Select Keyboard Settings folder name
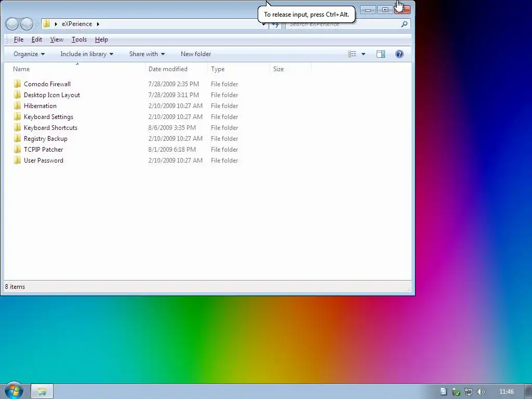This screenshot has height=399, width=532. (x=48, y=117)
